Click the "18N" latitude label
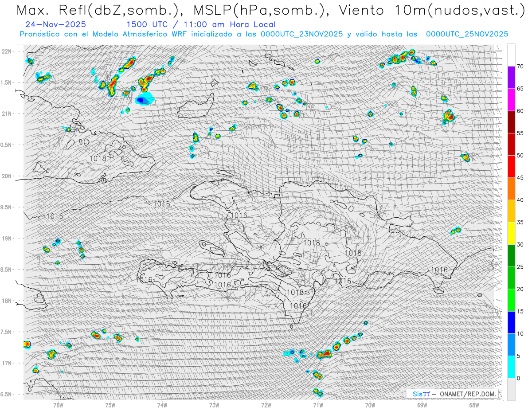 coord(7,301)
